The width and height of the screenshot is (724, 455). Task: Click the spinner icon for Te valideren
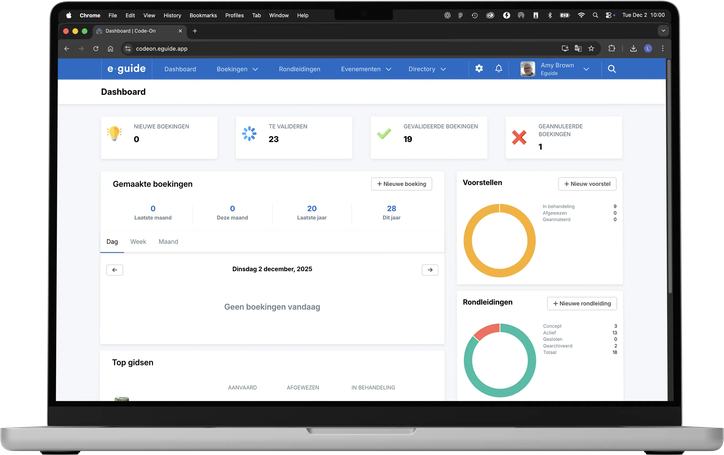point(249,133)
